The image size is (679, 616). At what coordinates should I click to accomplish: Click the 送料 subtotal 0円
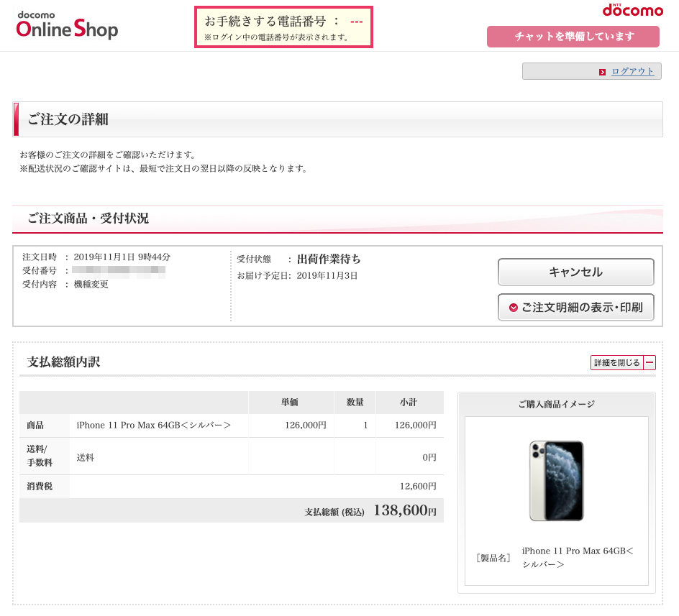(x=429, y=458)
